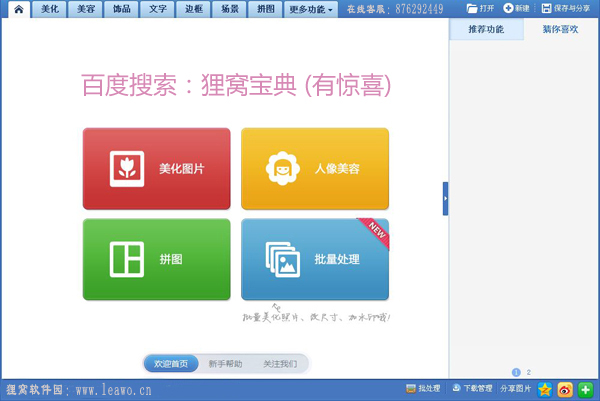Select the 新手帮助 pill tab

click(225, 364)
